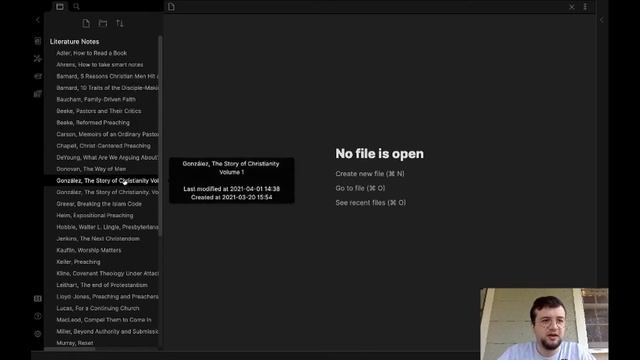Expand the right sidebar with the arrow
The height and width of the screenshot is (360, 640).
(x=602, y=20)
